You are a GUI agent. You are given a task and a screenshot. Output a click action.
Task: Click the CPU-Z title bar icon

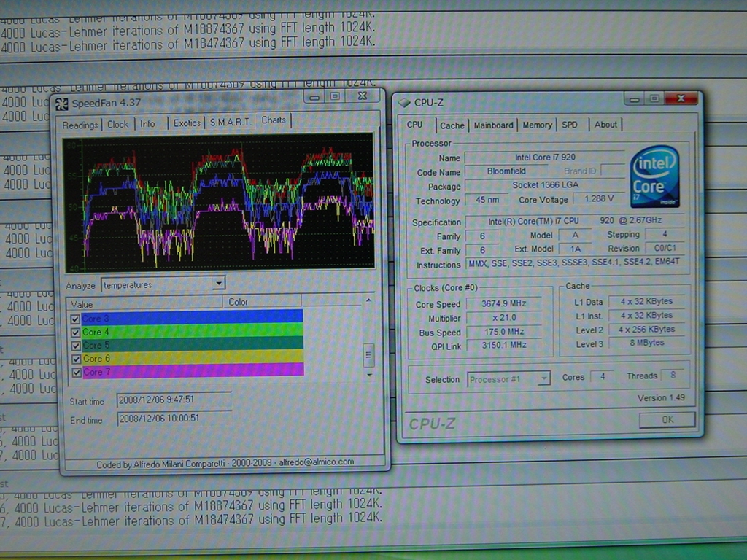405,103
